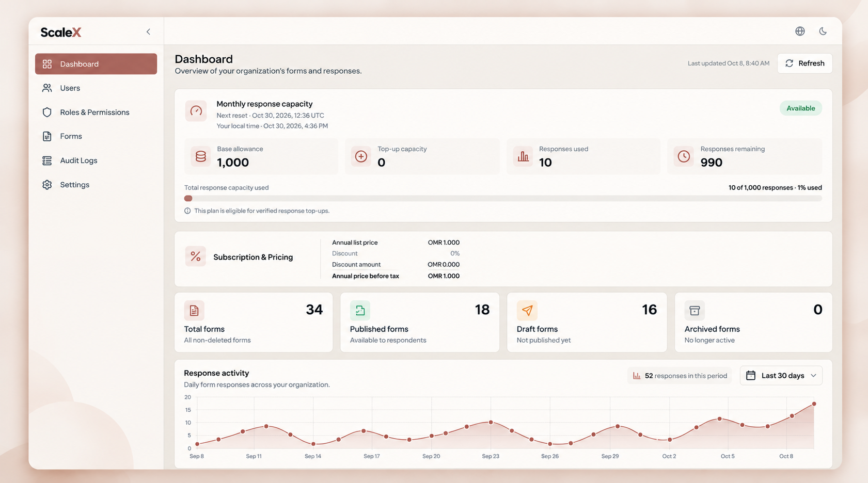Viewport: 868px width, 483px height.
Task: Click the top-up eligibility info icon
Action: click(187, 211)
